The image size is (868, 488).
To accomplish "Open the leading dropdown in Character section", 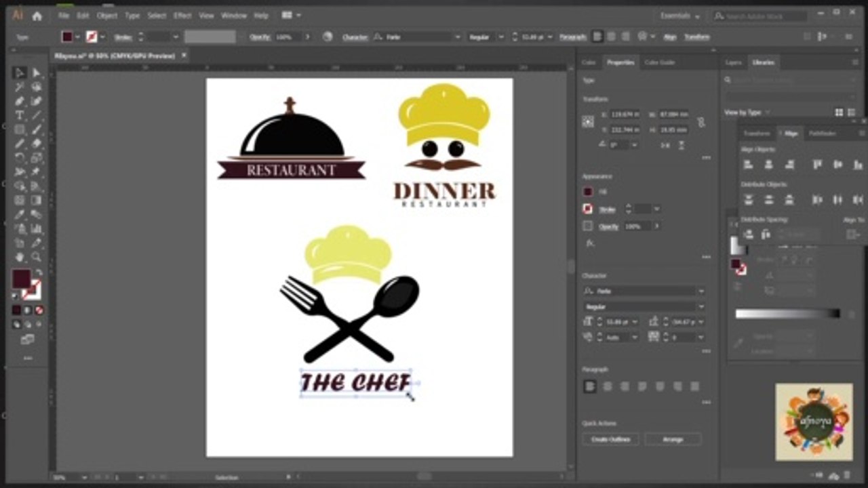I will (701, 322).
